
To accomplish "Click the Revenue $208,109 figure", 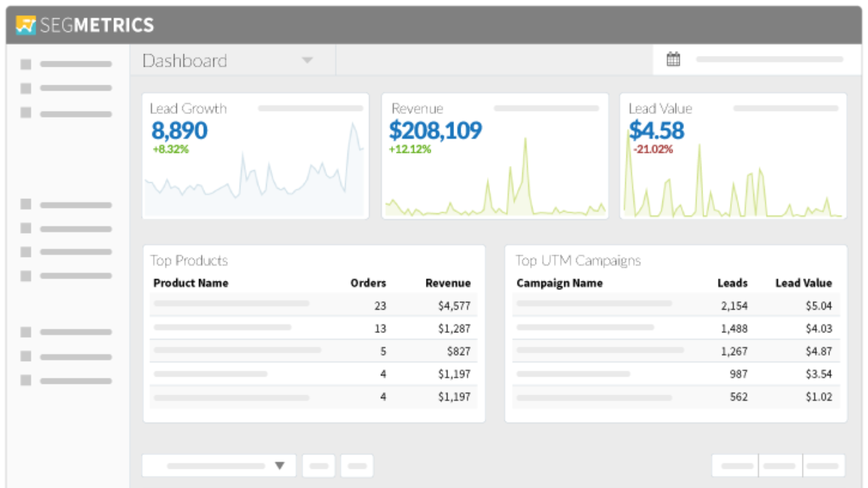I will (435, 130).
